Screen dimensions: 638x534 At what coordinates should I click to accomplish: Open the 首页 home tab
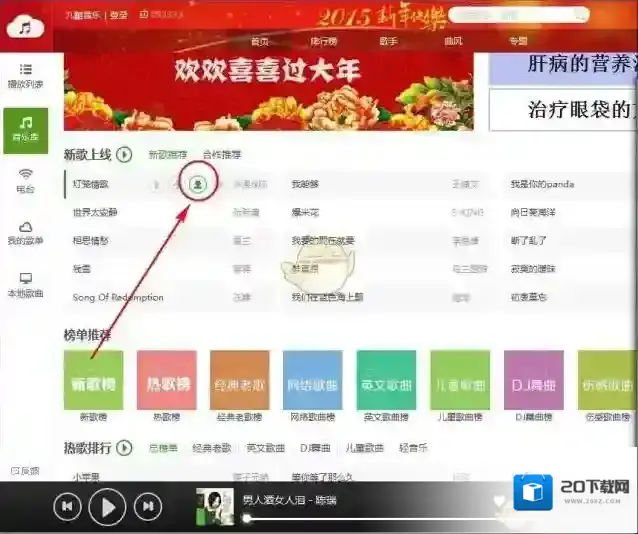pos(260,41)
